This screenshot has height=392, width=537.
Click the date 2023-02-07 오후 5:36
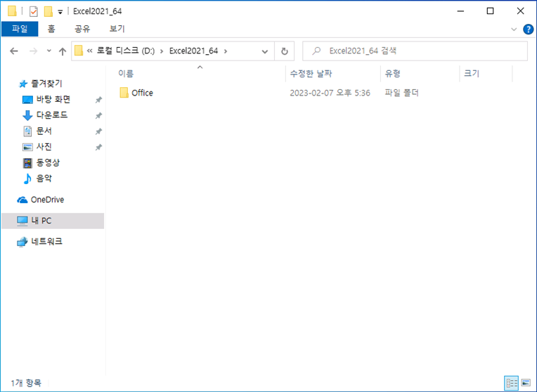330,93
